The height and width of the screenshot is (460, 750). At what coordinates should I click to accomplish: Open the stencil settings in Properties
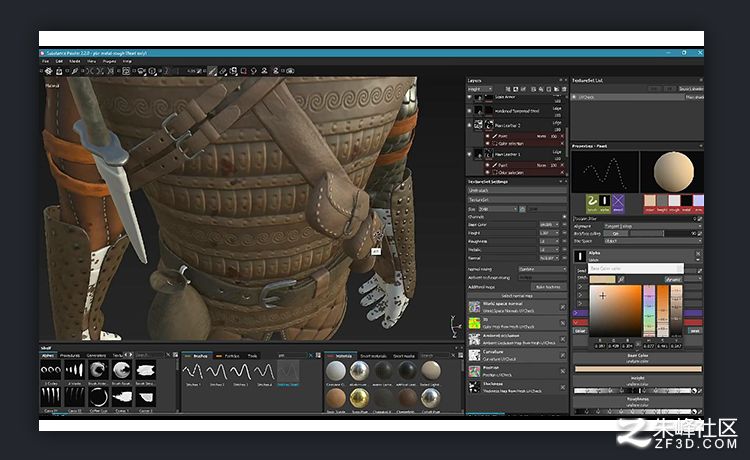(618, 203)
